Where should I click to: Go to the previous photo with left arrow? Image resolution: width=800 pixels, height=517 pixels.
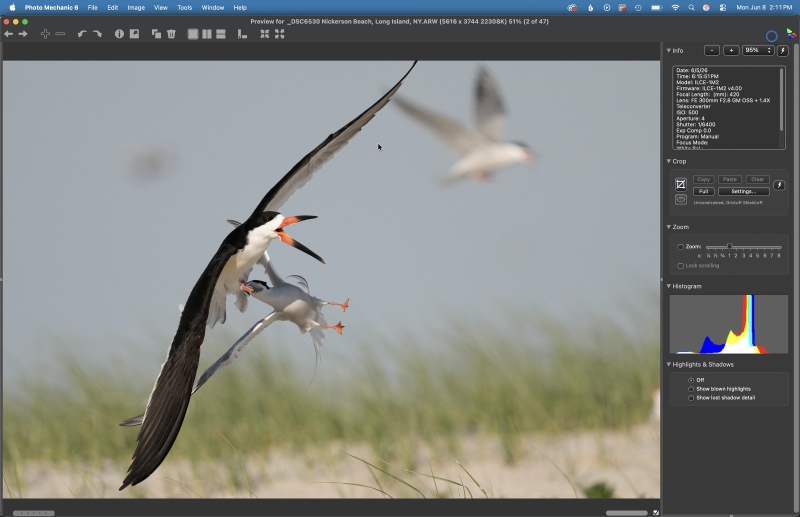coord(8,34)
